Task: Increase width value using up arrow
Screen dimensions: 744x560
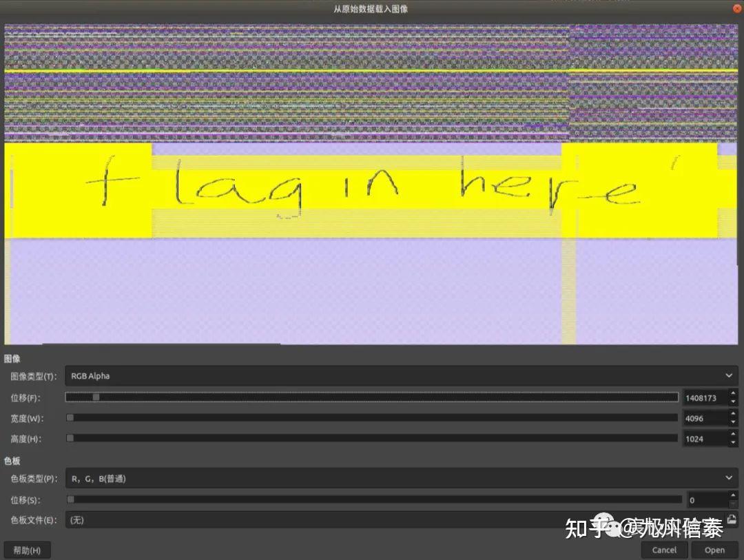Action: coord(733,414)
